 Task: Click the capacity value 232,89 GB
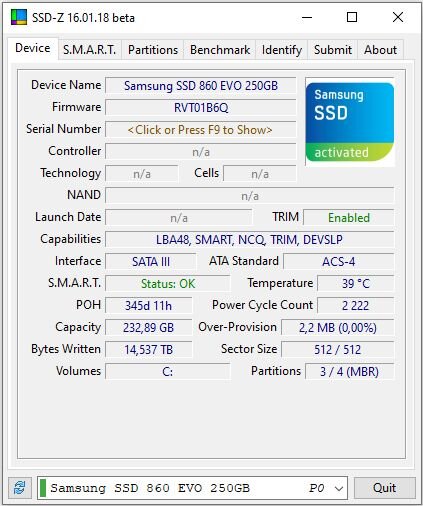click(x=149, y=328)
